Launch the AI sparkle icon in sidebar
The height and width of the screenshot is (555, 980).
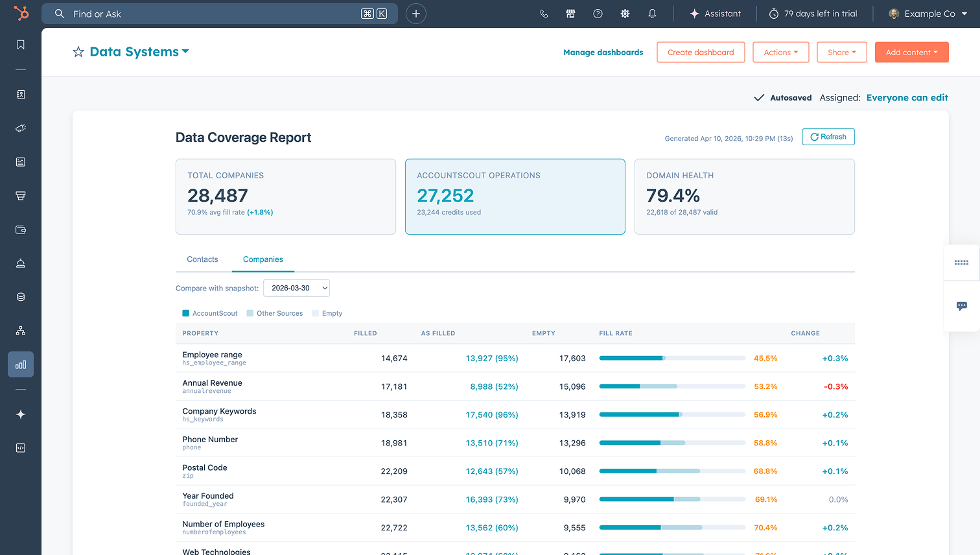pos(20,414)
